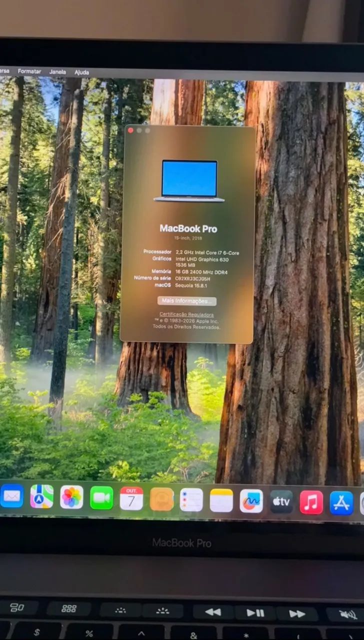This screenshot has width=364, height=640.
Task: Click the Memória label
Action: 161,271
